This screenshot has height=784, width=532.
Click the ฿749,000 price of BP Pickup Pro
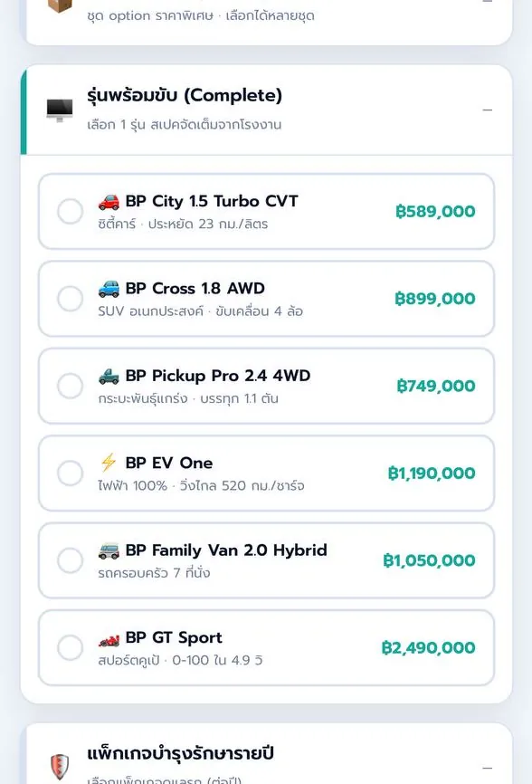[436, 386]
